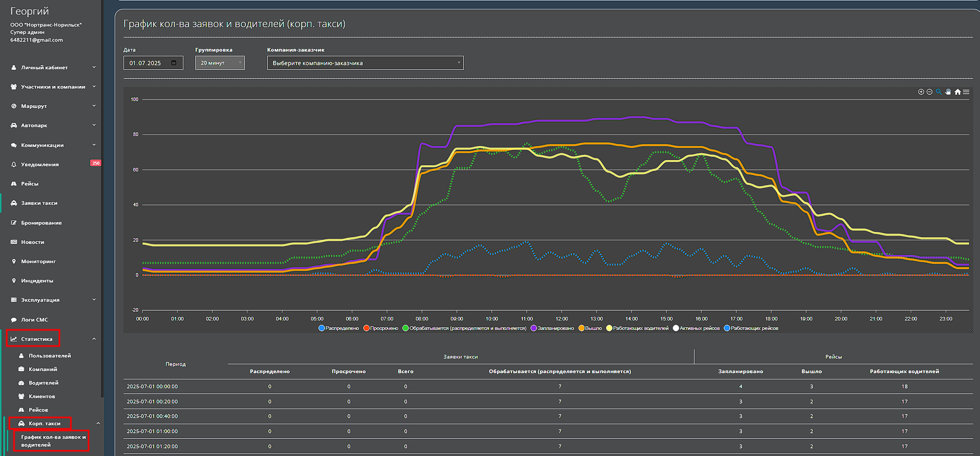Image resolution: width=980 pixels, height=456 pixels.
Task: Go to Мониторинг menu item
Action: pyautogui.click(x=38, y=262)
